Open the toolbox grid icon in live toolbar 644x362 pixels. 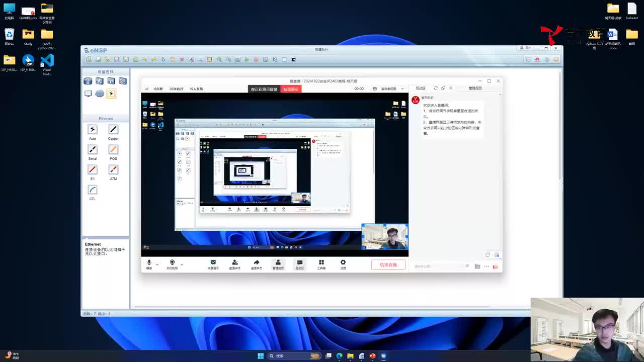pos(321,264)
